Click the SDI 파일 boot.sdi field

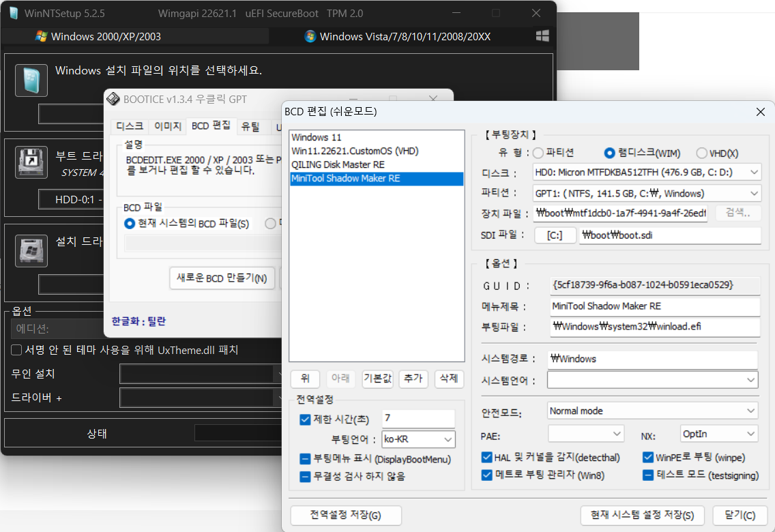[670, 235]
